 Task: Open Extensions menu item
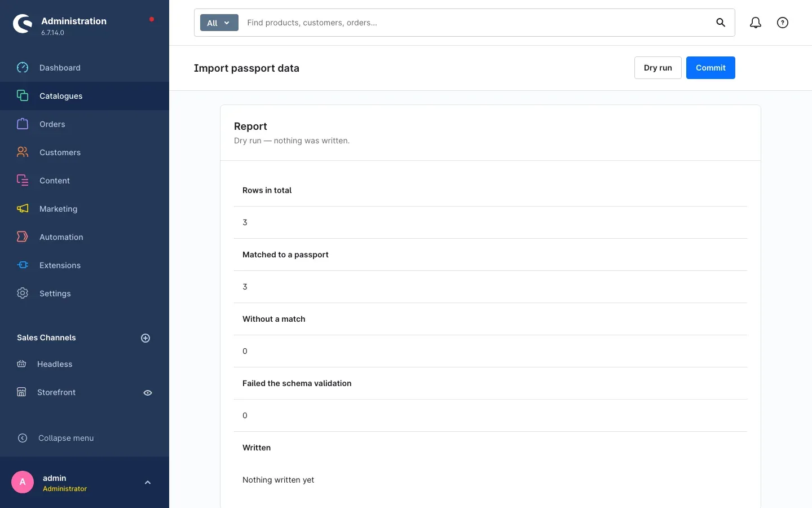pyautogui.click(x=85, y=265)
